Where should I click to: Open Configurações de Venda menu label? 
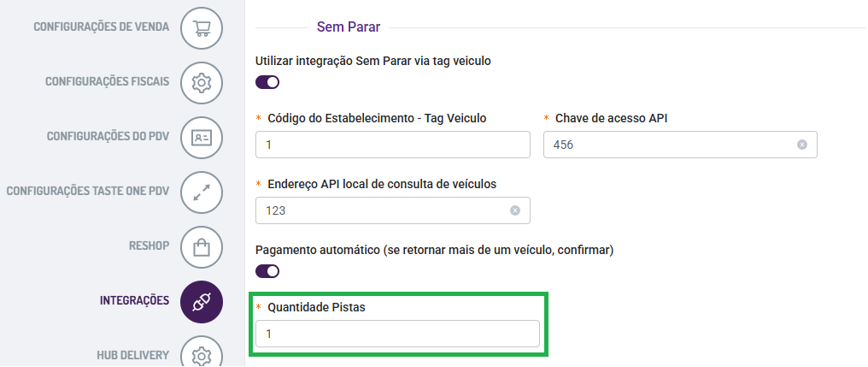pos(101,27)
